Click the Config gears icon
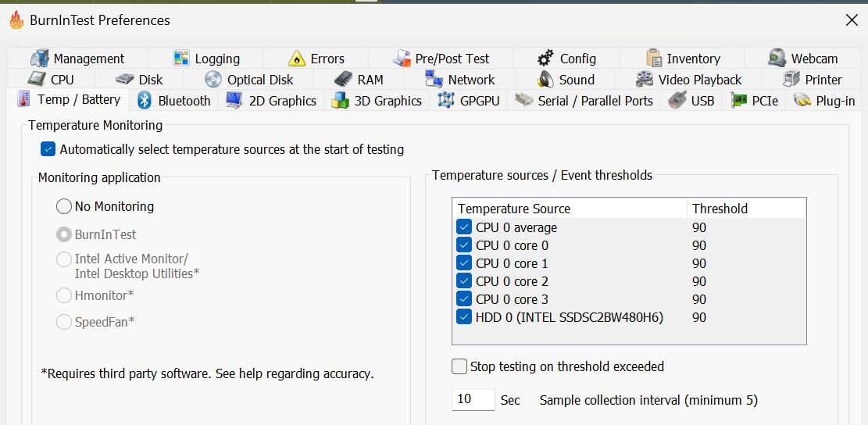 [546, 58]
